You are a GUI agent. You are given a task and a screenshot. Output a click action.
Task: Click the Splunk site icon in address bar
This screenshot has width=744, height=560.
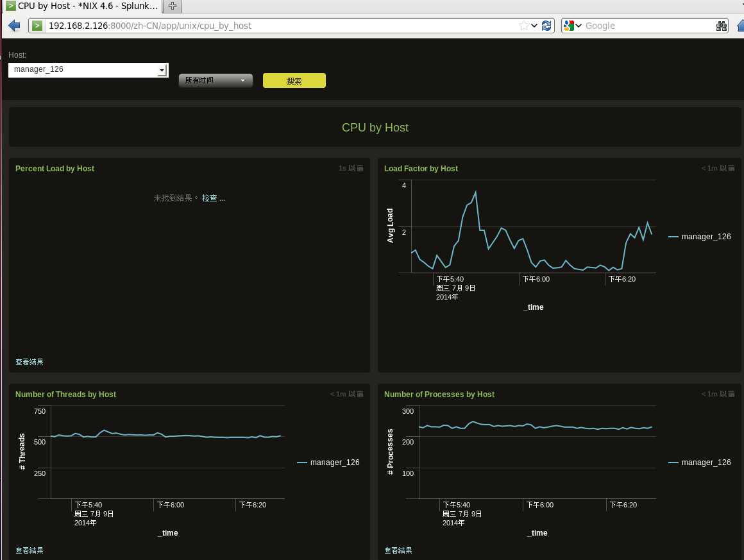click(x=37, y=26)
